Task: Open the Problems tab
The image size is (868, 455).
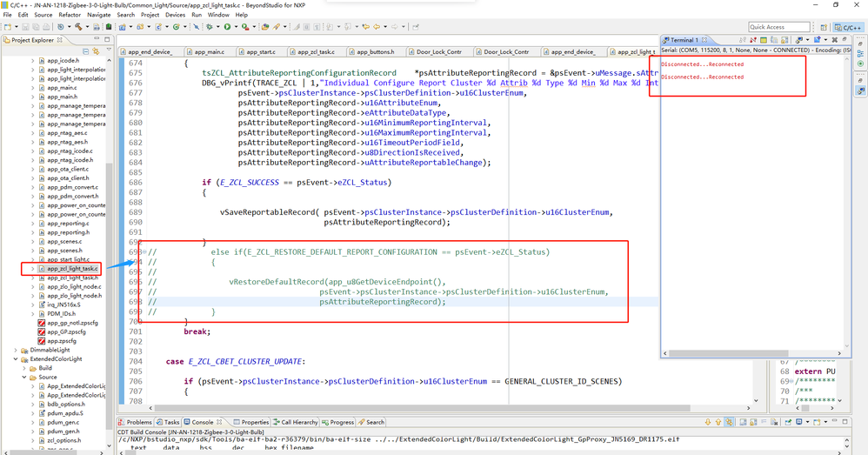Action: [x=135, y=422]
